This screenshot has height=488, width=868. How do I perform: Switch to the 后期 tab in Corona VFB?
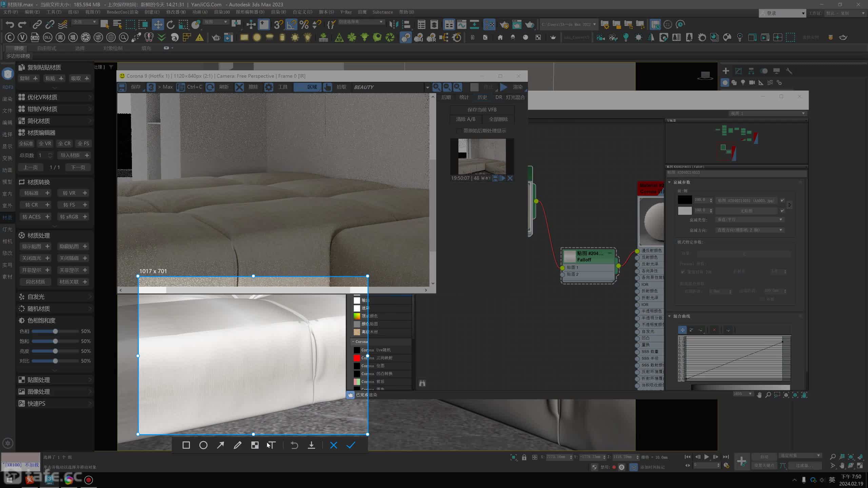pyautogui.click(x=446, y=97)
